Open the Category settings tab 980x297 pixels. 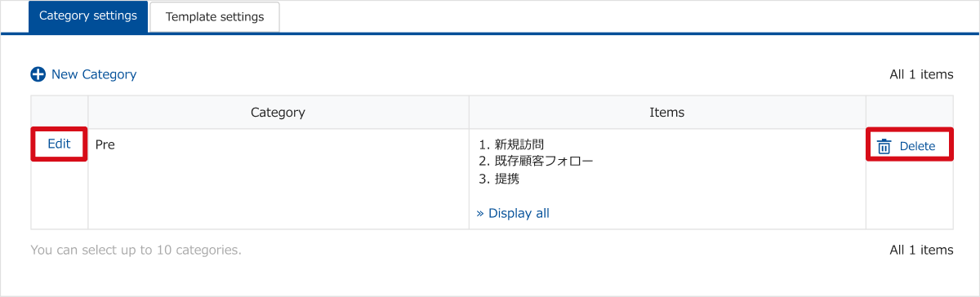[88, 16]
